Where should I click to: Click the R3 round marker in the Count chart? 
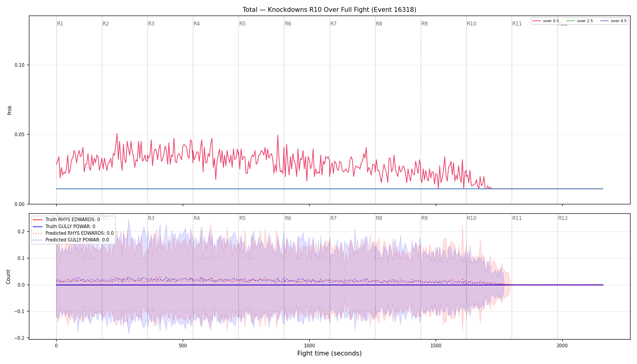pyautogui.click(x=151, y=218)
